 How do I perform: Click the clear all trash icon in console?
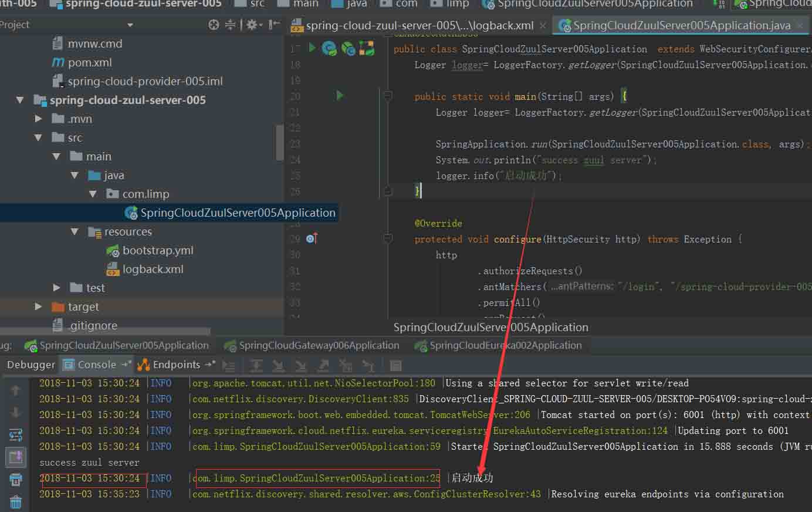coord(16,502)
